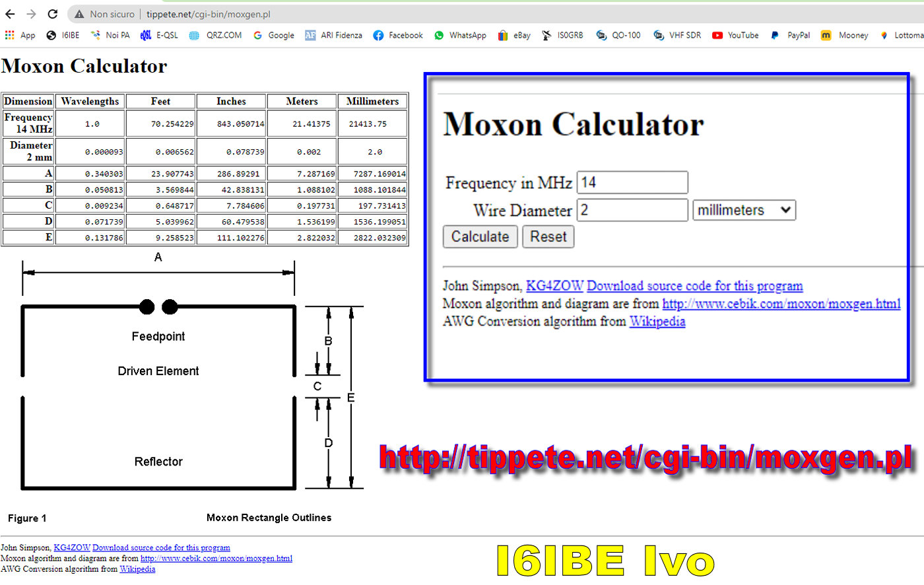Open the QRZ.COM bookmark

[216, 35]
